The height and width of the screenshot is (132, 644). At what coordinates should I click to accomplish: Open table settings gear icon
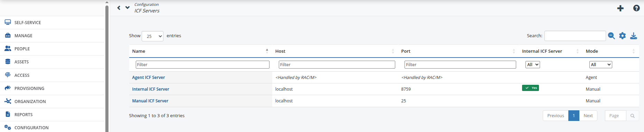622,36
